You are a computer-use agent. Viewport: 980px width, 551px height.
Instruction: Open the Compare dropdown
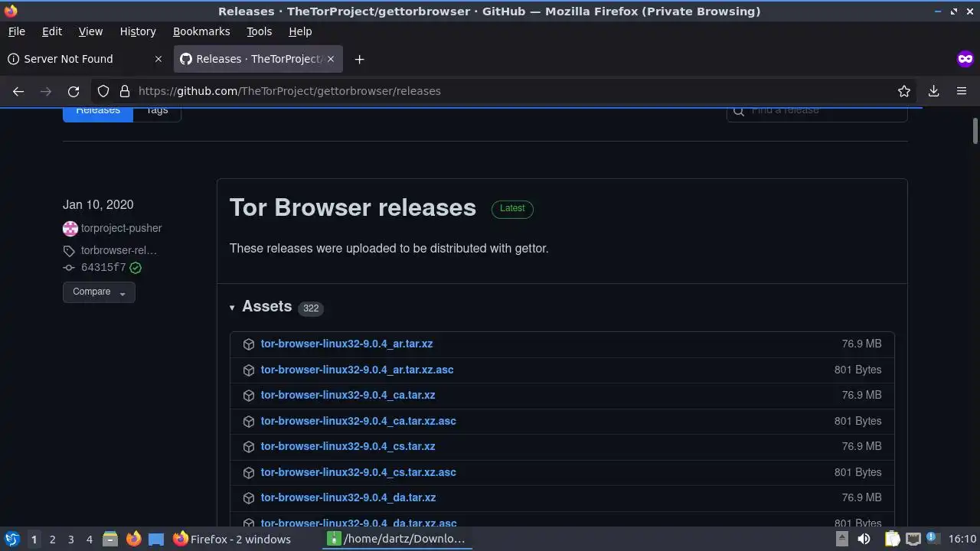(x=99, y=292)
